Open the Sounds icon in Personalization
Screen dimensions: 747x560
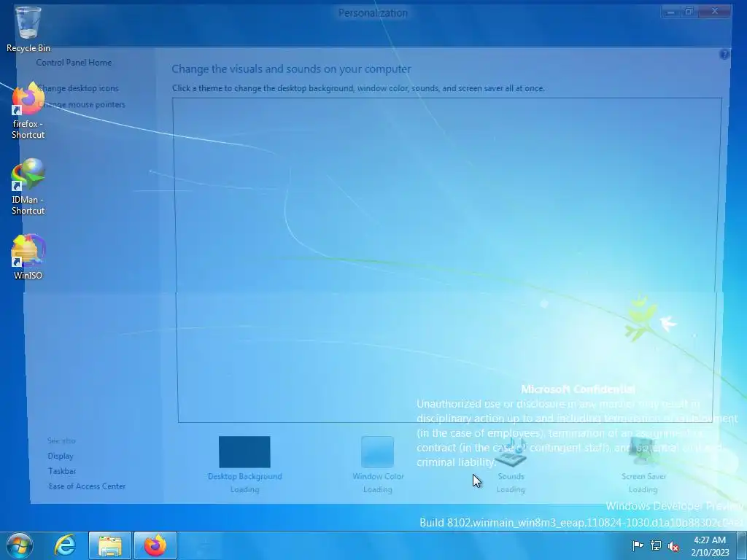click(511, 452)
